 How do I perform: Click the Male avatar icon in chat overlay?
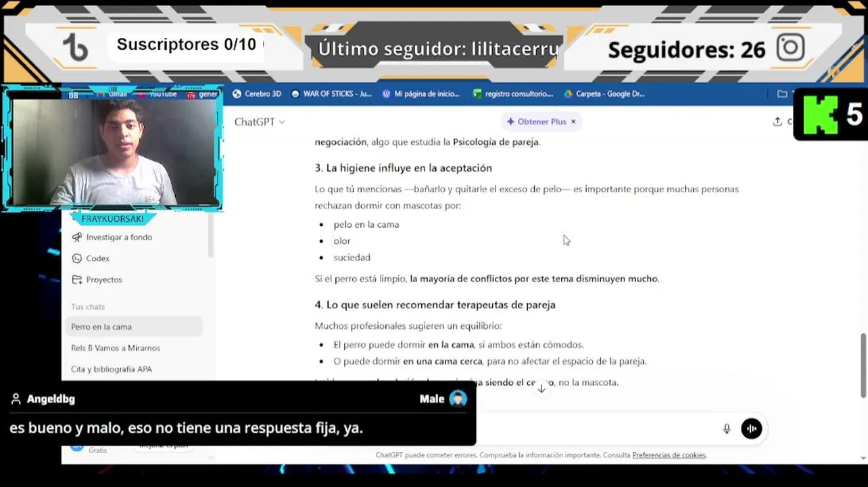(458, 399)
